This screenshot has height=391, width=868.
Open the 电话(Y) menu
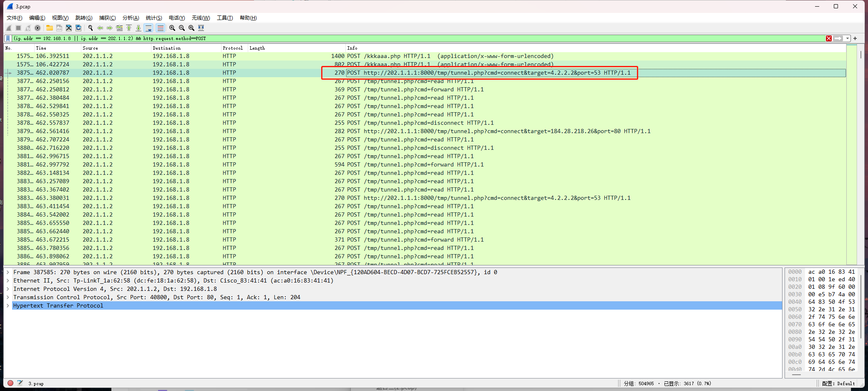(x=177, y=18)
